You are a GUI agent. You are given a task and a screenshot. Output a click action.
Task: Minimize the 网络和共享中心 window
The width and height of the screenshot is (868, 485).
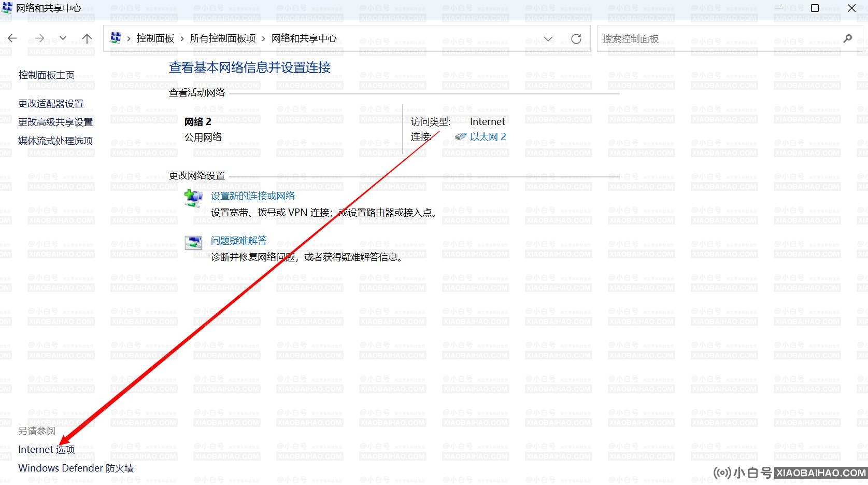coord(779,8)
